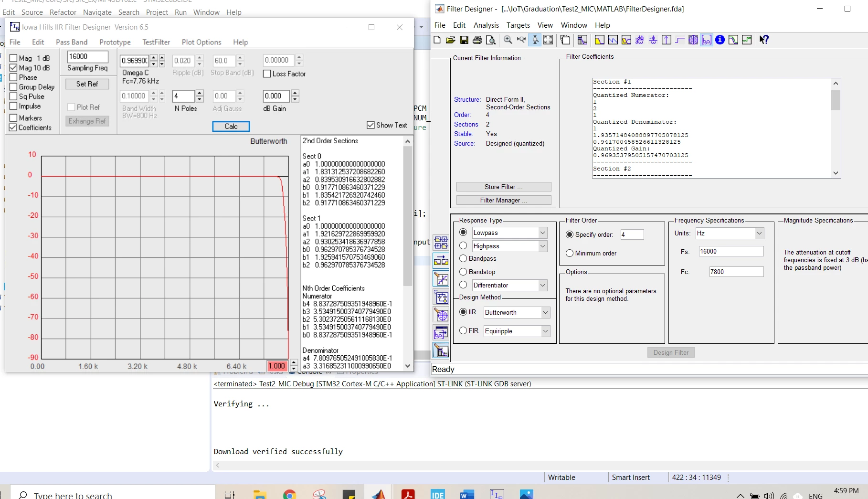The width and height of the screenshot is (868, 499).
Task: Open the Transform Filter sidebar icon
Action: [441, 261]
